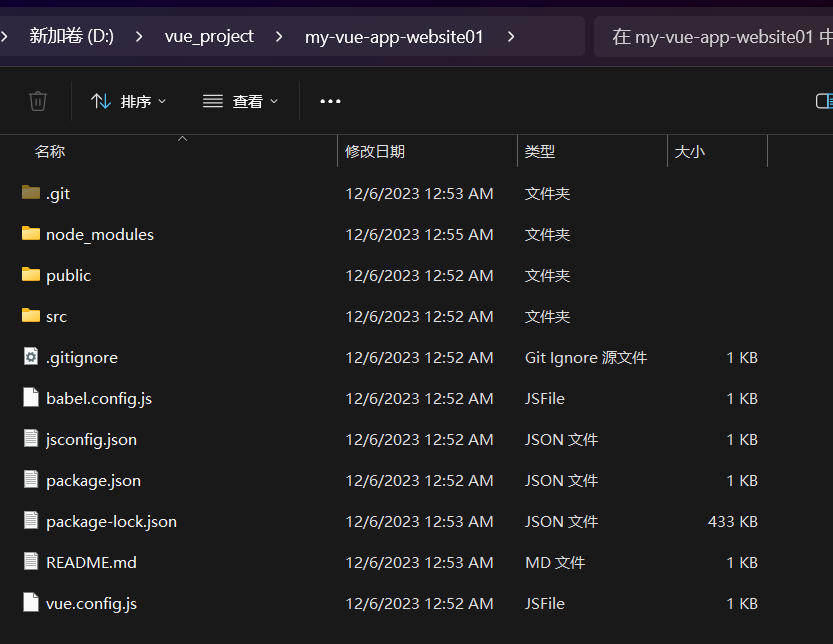This screenshot has height=644, width=833.
Task: Click the vue.config.js file icon
Action: coord(31,603)
